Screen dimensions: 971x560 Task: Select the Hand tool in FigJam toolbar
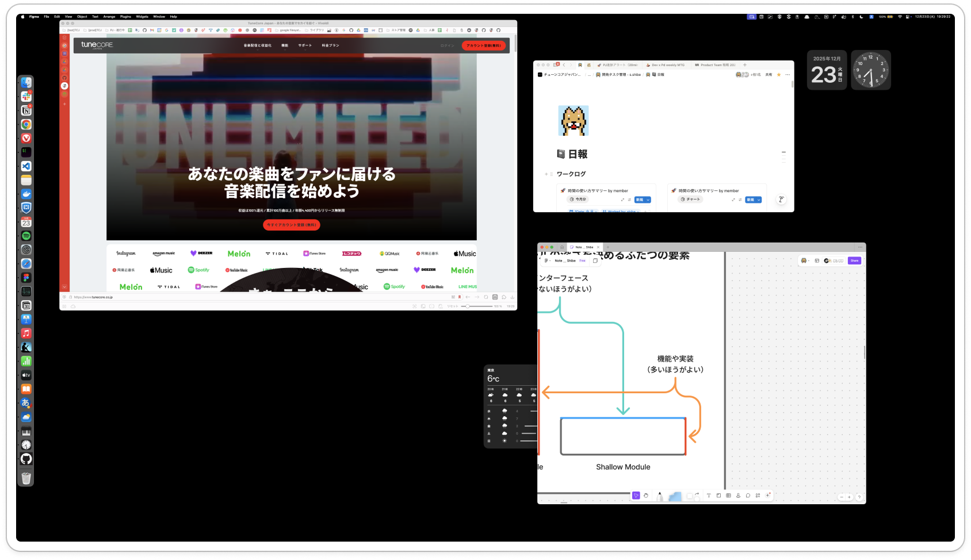point(646,496)
